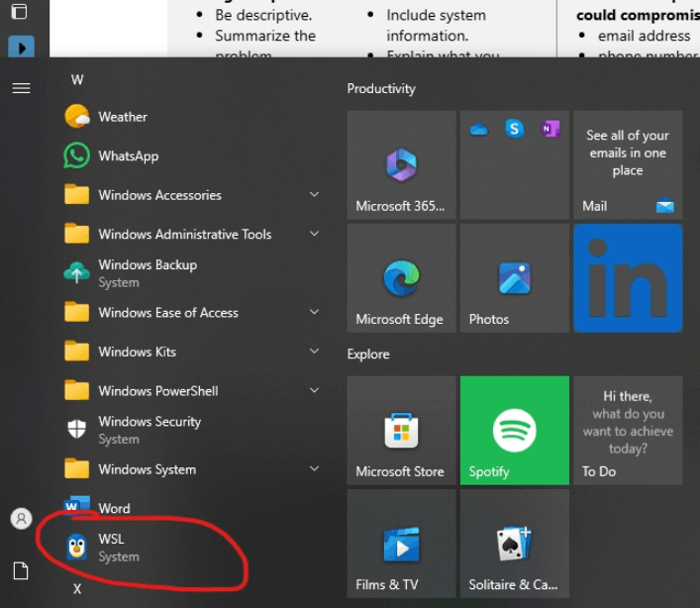Click the Explore group heading
The width and height of the screenshot is (700, 608).
tap(368, 355)
